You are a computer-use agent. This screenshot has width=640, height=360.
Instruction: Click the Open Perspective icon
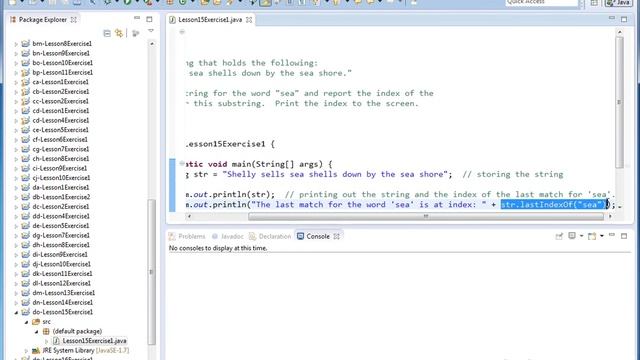pyautogui.click(x=594, y=3)
